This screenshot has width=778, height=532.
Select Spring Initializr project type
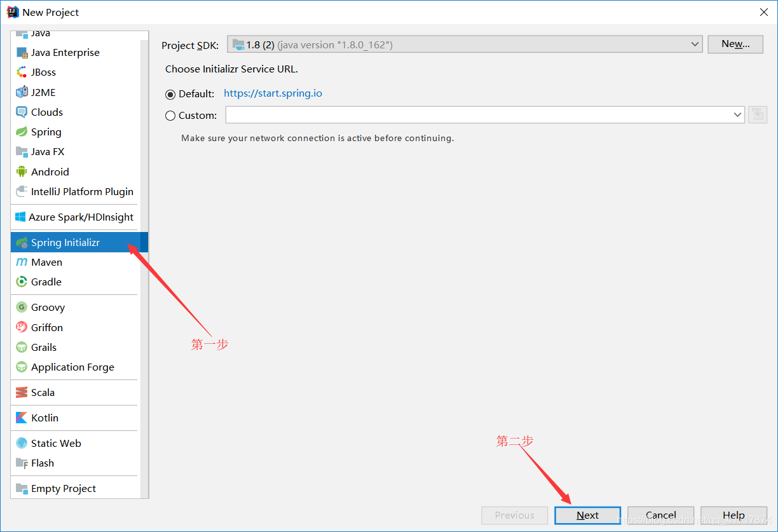point(79,242)
